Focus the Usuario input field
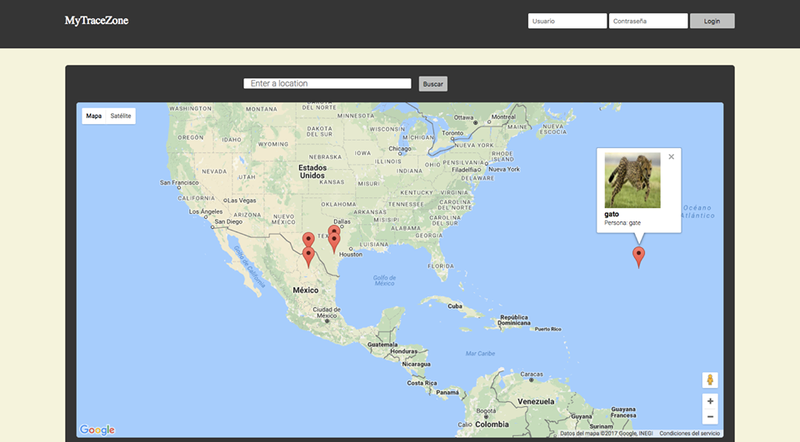 pyautogui.click(x=567, y=21)
